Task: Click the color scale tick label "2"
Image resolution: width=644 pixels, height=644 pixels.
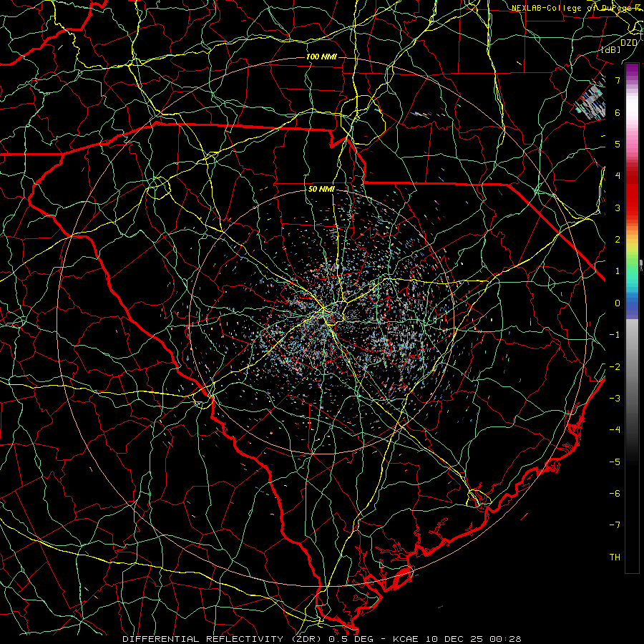Action: coord(618,240)
